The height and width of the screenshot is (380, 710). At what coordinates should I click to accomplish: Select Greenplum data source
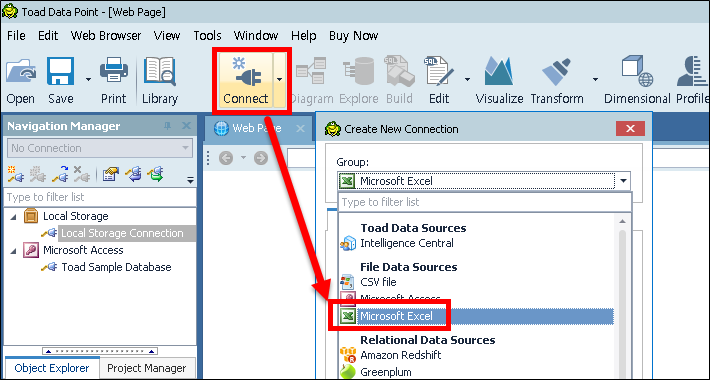coord(386,372)
